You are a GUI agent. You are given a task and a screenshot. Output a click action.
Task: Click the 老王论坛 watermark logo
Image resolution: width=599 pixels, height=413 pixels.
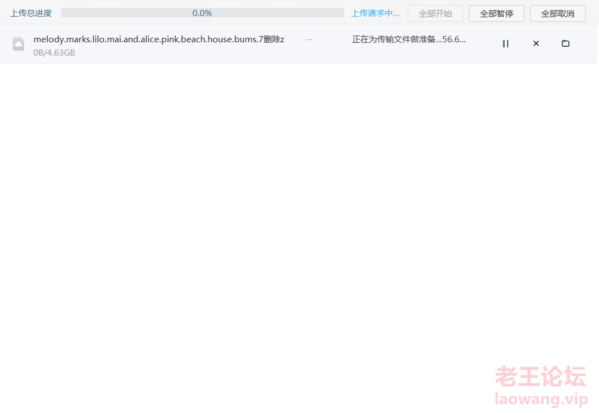point(541,376)
